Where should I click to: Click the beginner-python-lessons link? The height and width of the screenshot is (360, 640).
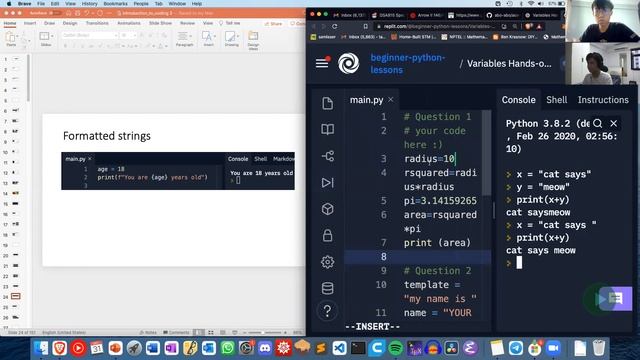tap(407, 64)
